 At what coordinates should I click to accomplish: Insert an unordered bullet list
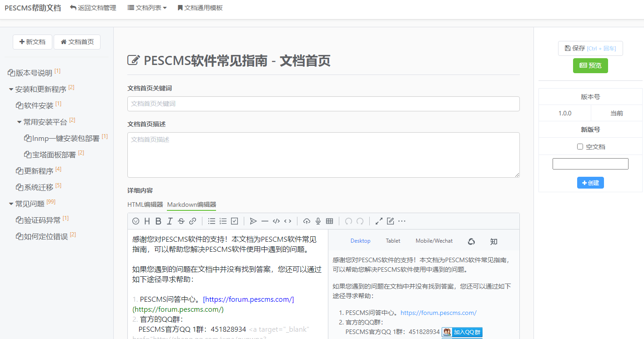211,221
